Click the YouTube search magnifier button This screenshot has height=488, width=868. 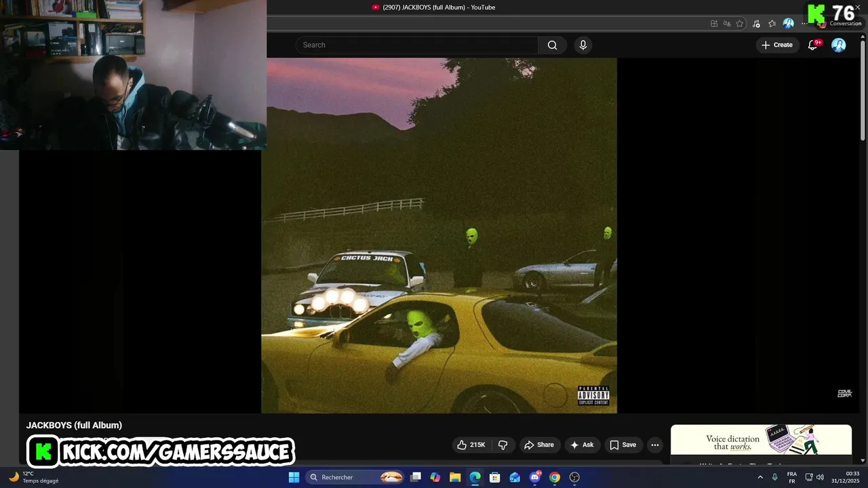552,45
